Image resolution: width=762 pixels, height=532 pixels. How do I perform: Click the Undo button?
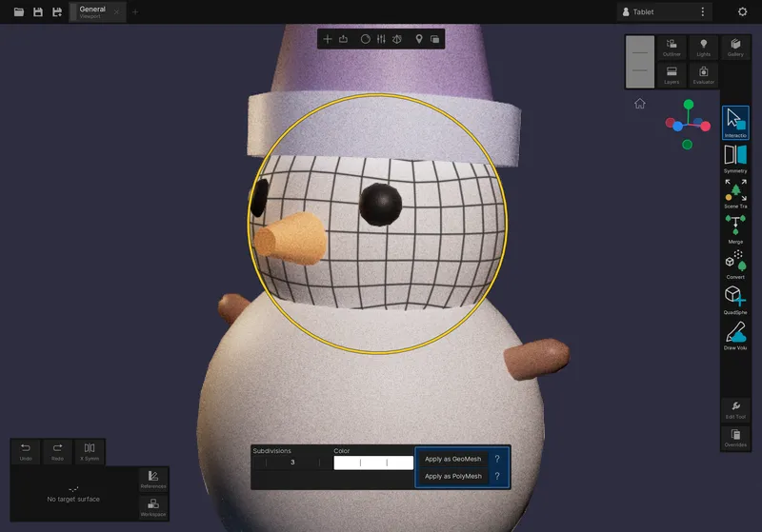pos(26,451)
